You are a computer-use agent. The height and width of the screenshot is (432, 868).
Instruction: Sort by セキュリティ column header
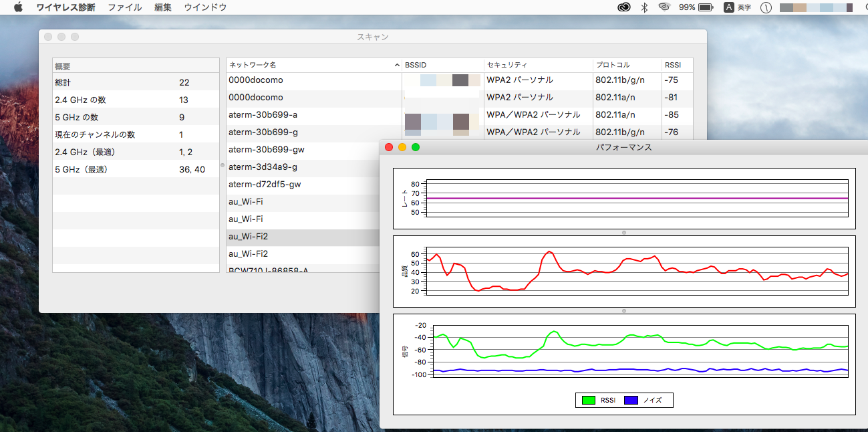(x=539, y=65)
